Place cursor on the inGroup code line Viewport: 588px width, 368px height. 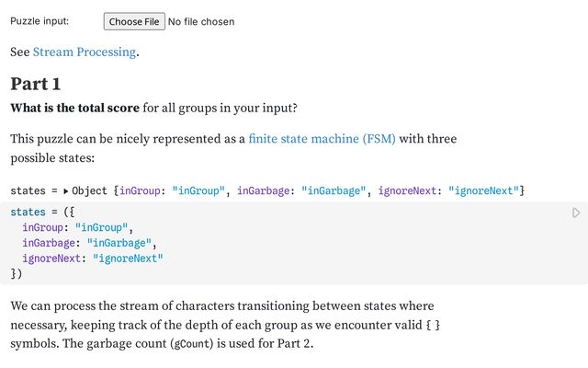click(77, 227)
